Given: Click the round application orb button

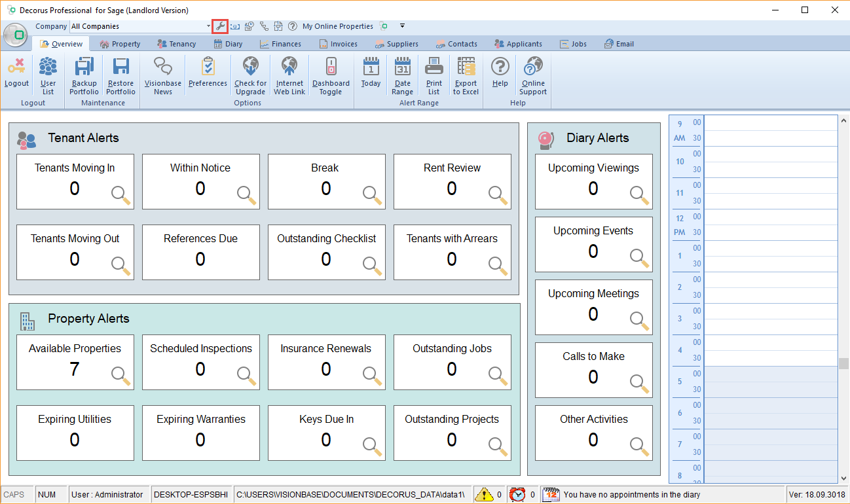Looking at the screenshot, I should 15,35.
